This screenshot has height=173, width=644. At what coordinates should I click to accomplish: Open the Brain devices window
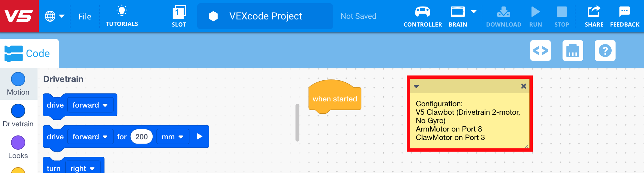(x=458, y=16)
